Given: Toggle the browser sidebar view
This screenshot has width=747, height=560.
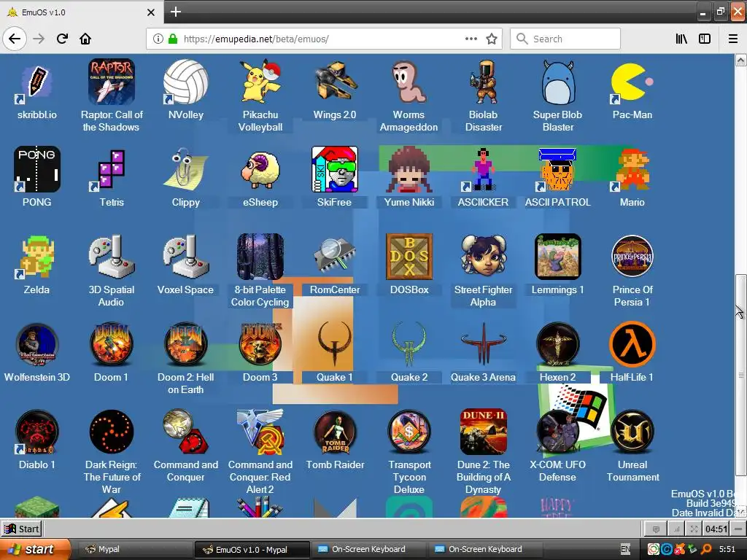Looking at the screenshot, I should coord(705,39).
